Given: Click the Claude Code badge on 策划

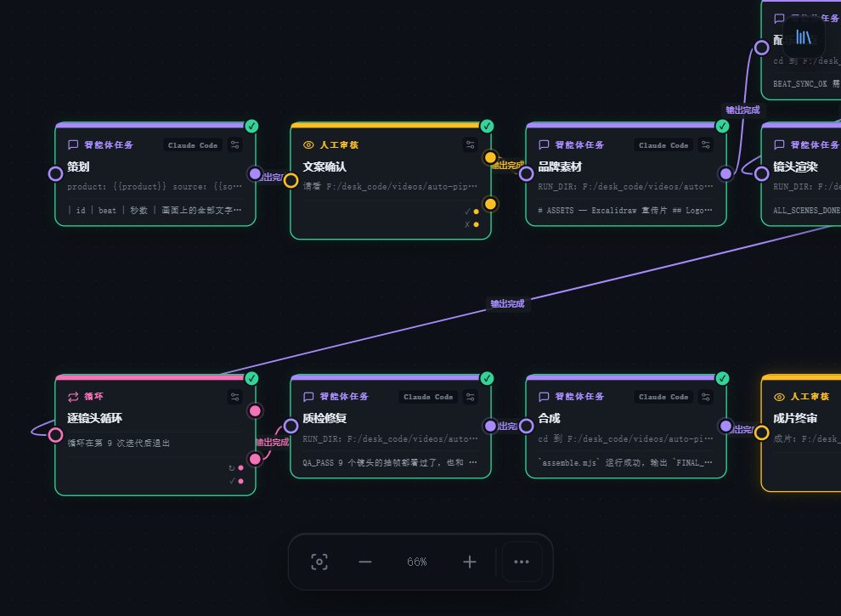Looking at the screenshot, I should tap(193, 145).
